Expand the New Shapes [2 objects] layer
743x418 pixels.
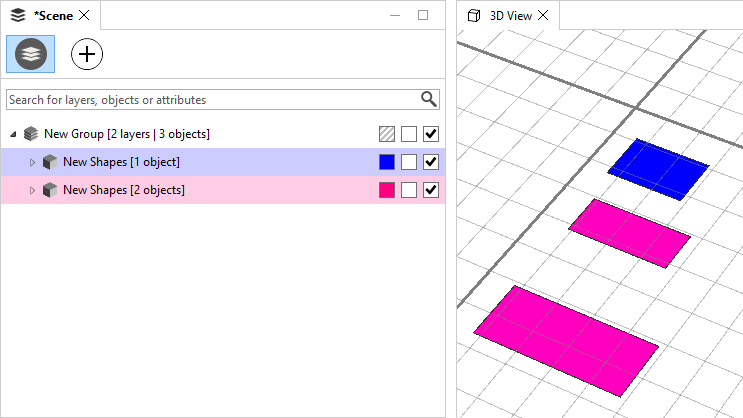click(x=32, y=190)
